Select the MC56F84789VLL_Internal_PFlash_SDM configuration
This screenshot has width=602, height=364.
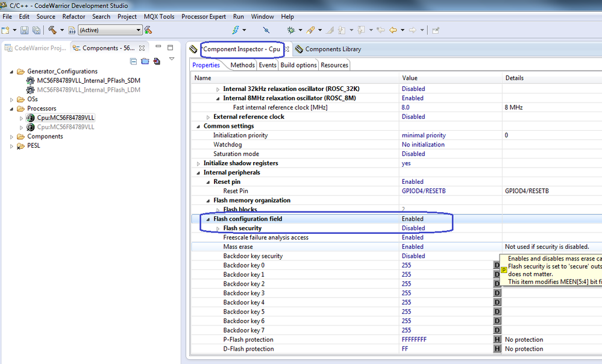point(88,80)
